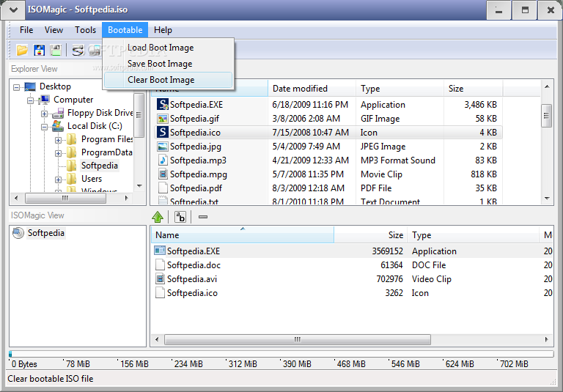Close the Bootable menu
The image size is (563, 392).
coord(125,30)
